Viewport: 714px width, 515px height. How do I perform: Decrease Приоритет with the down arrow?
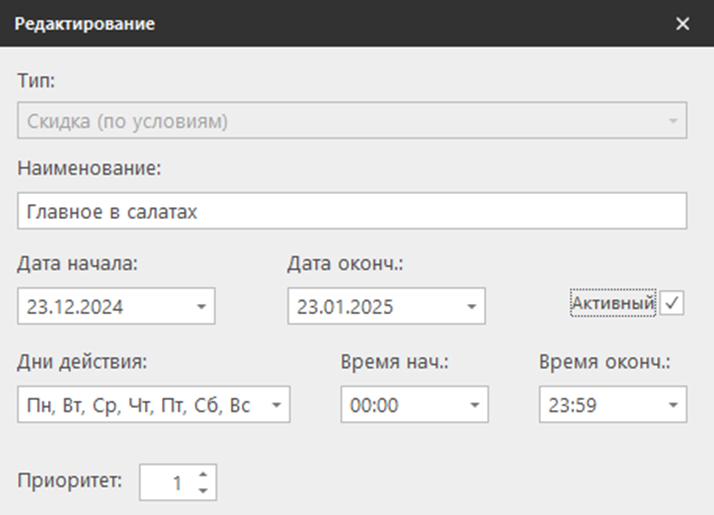tap(203, 490)
